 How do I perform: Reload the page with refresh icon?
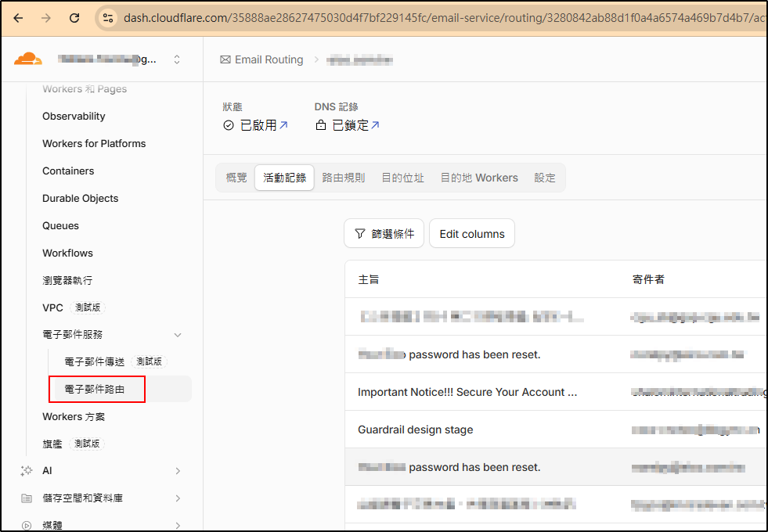[74, 18]
